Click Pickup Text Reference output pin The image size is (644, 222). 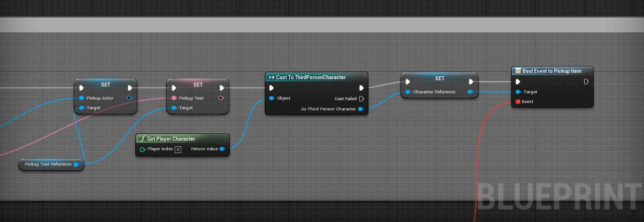click(76, 165)
